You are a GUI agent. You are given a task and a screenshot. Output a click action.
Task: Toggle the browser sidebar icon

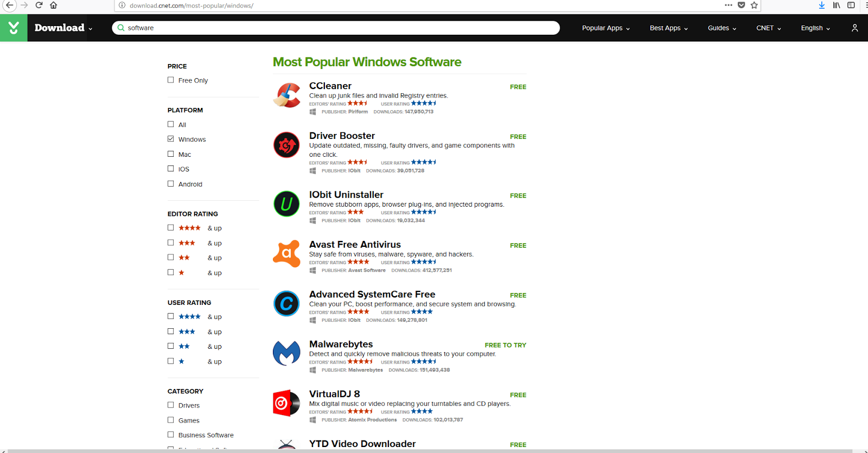pos(851,5)
